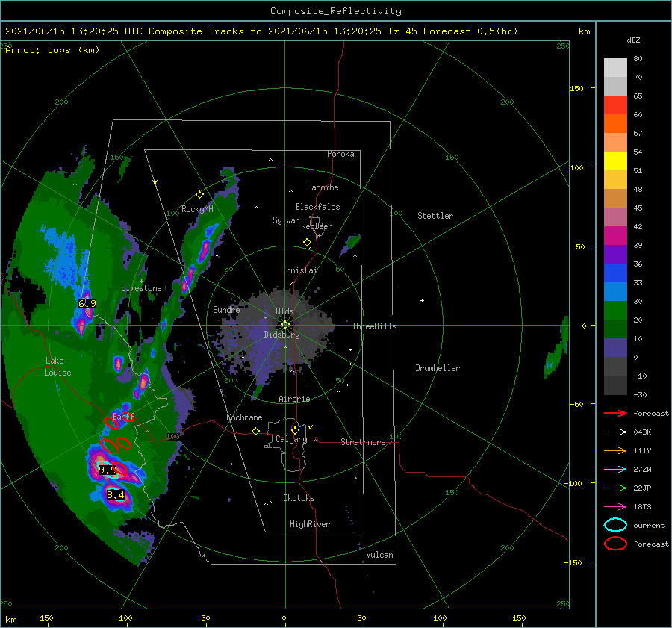Click the -150 tick on bottom km axis
672x628 pixels.
point(44,618)
